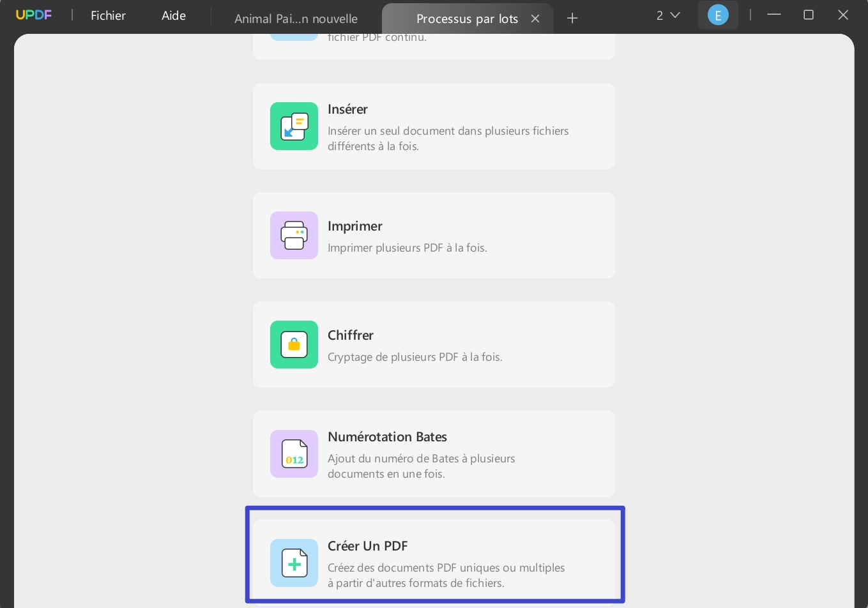The width and height of the screenshot is (868, 608).
Task: Maximize the UPDF window
Action: tap(809, 15)
